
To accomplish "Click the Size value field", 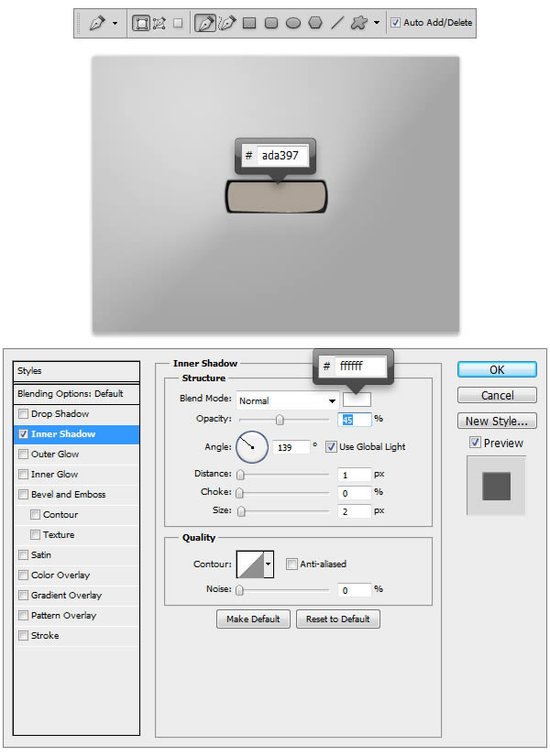I will 355,511.
